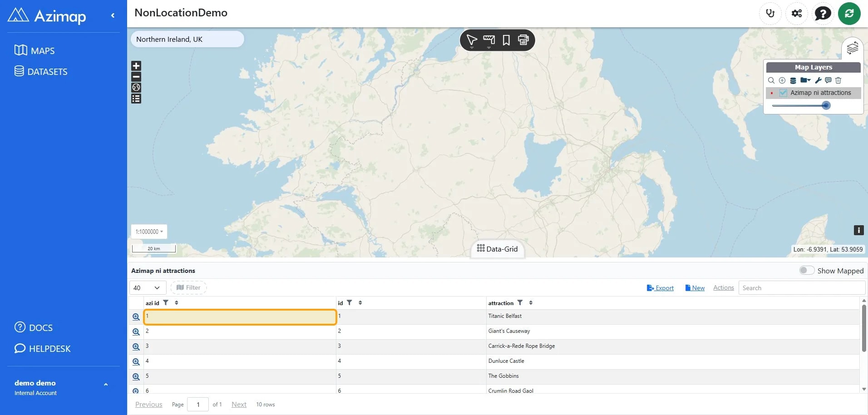868x415 pixels.
Task: Open DATASETS in the sidebar
Action: click(x=41, y=71)
